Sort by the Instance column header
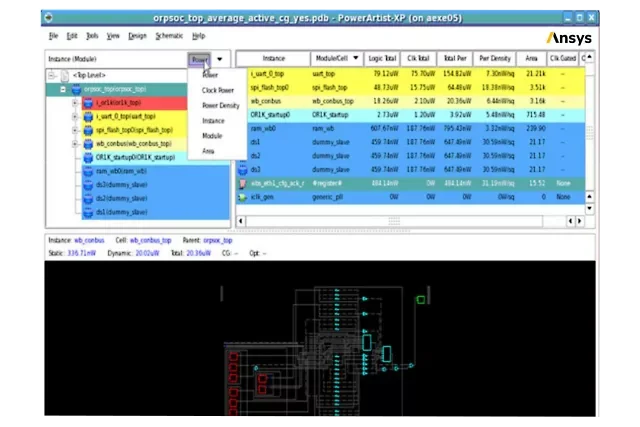 click(x=273, y=58)
